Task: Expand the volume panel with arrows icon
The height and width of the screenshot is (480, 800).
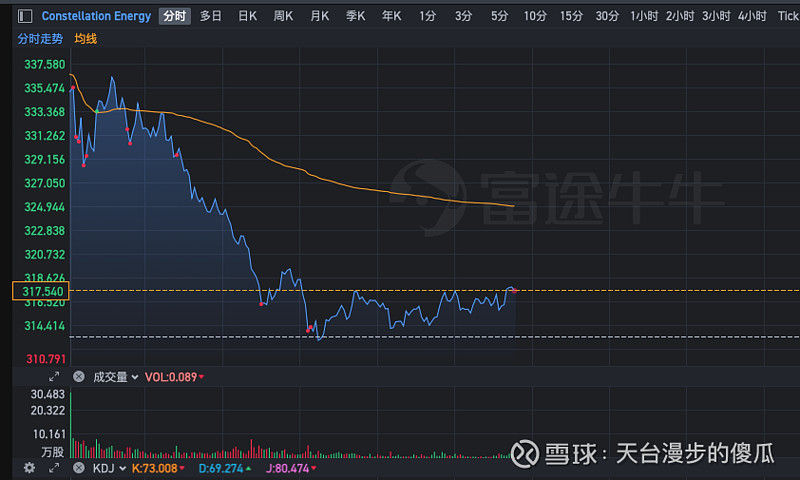Action: coord(54,377)
